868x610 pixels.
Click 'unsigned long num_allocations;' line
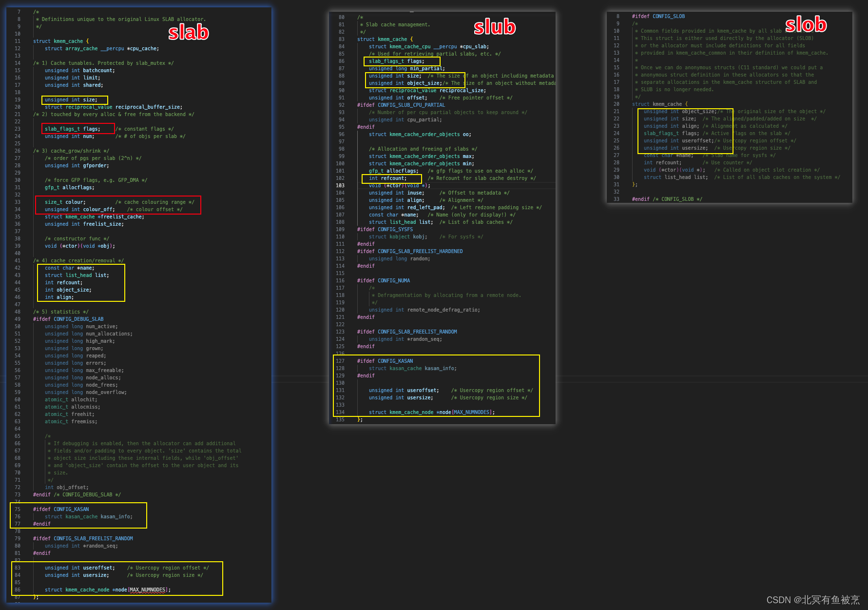pos(89,334)
